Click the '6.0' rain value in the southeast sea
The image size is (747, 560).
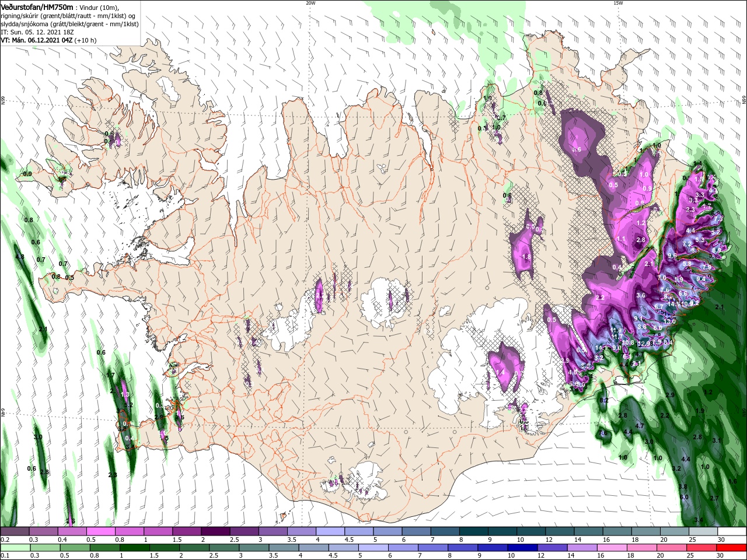[x=684, y=497]
